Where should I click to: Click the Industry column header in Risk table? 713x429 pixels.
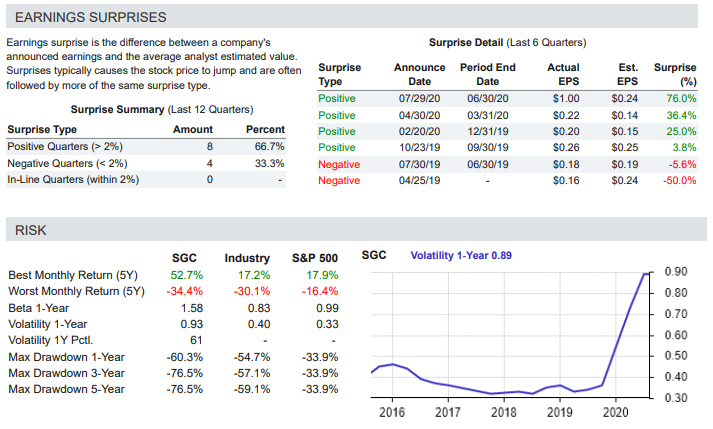(x=247, y=258)
